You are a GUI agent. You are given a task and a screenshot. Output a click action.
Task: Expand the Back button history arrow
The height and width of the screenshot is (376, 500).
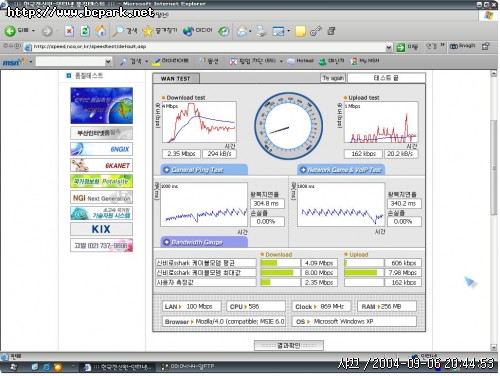click(33, 31)
